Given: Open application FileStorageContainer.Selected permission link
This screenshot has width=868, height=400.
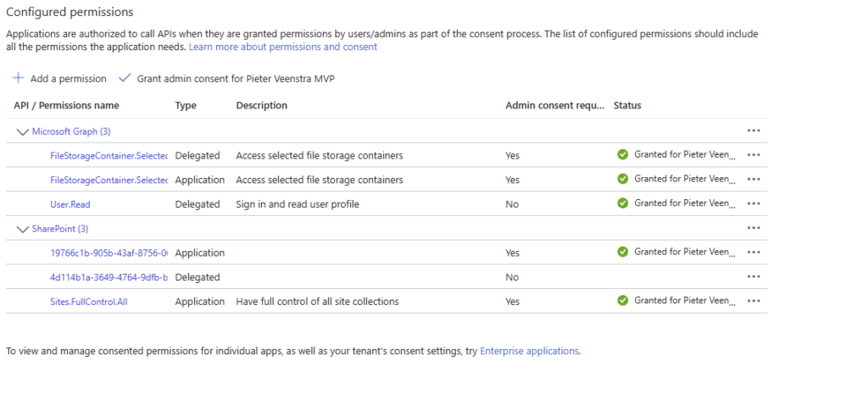Looking at the screenshot, I should coord(108,181).
